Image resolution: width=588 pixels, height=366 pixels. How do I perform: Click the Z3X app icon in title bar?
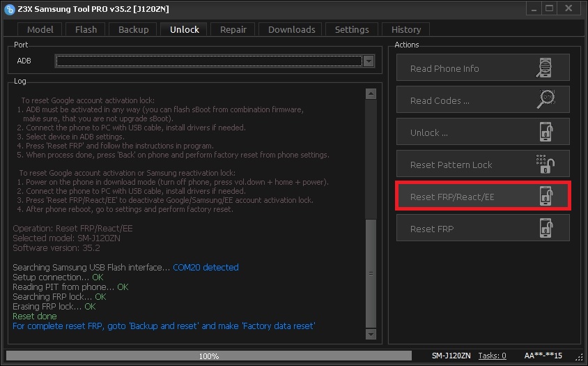9,9
